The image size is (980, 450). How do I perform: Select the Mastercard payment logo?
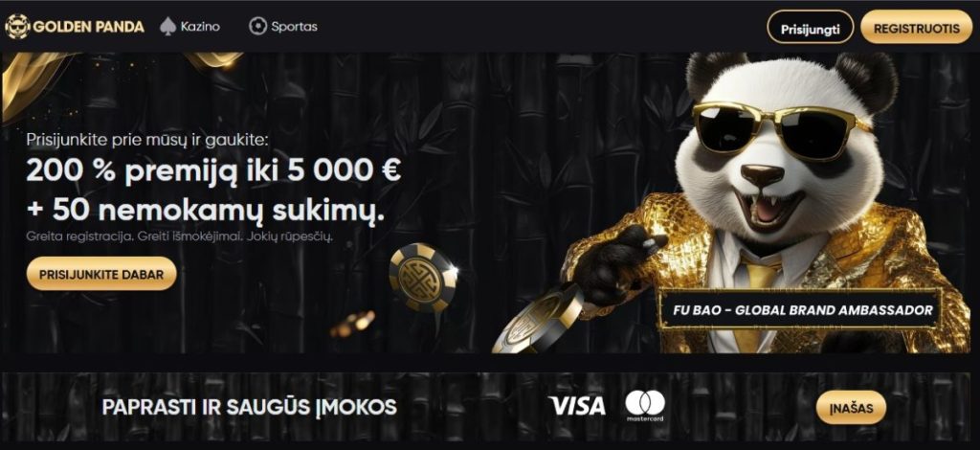[645, 406]
